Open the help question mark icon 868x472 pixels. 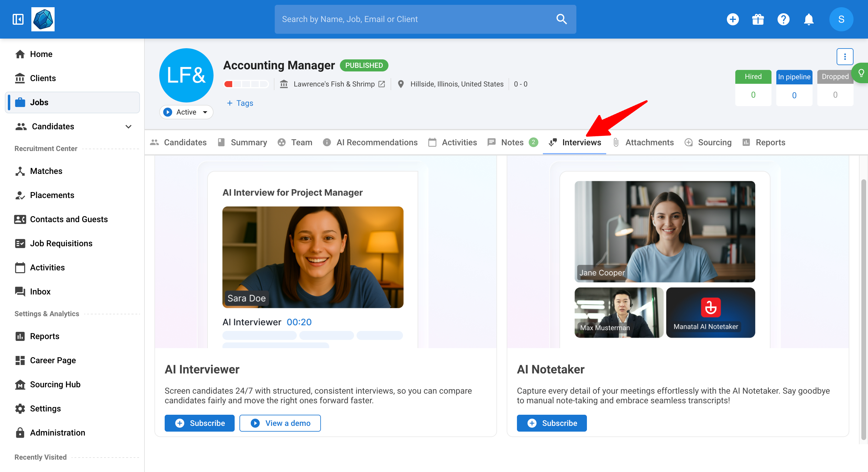783,19
